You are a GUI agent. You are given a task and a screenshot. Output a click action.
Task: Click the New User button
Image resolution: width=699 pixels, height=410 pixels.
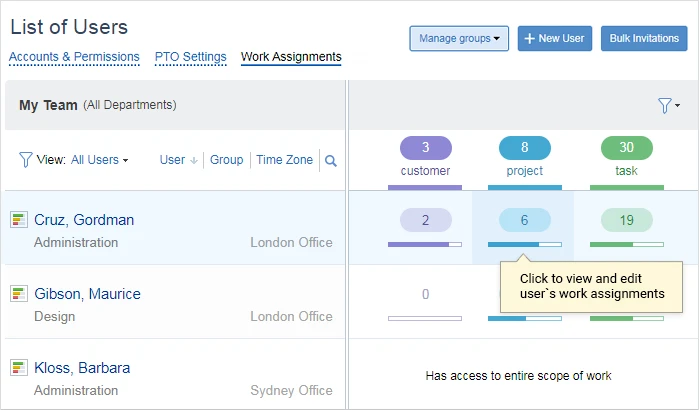tap(555, 39)
